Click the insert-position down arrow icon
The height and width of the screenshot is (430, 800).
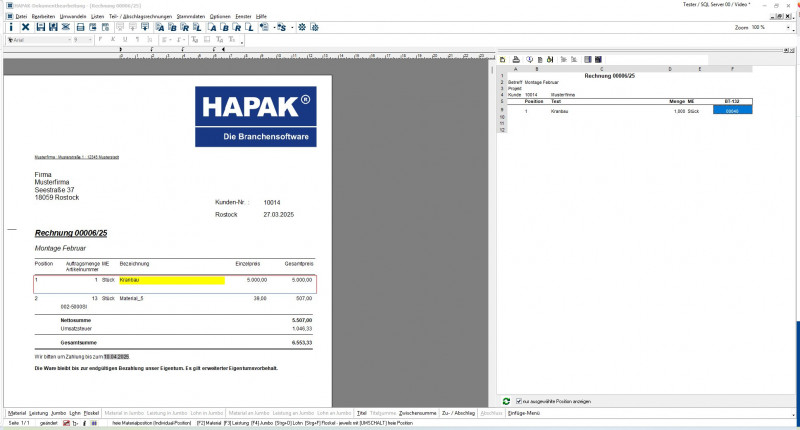click(145, 28)
